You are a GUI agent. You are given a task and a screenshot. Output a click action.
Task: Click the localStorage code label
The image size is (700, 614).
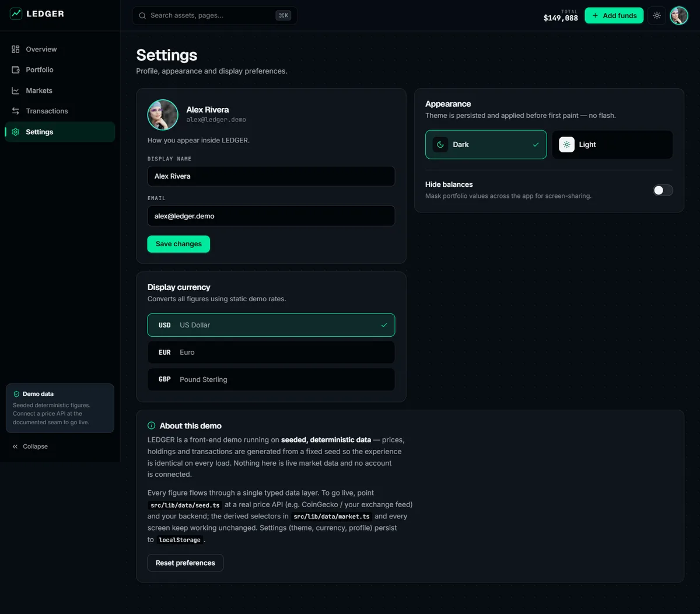pyautogui.click(x=180, y=540)
